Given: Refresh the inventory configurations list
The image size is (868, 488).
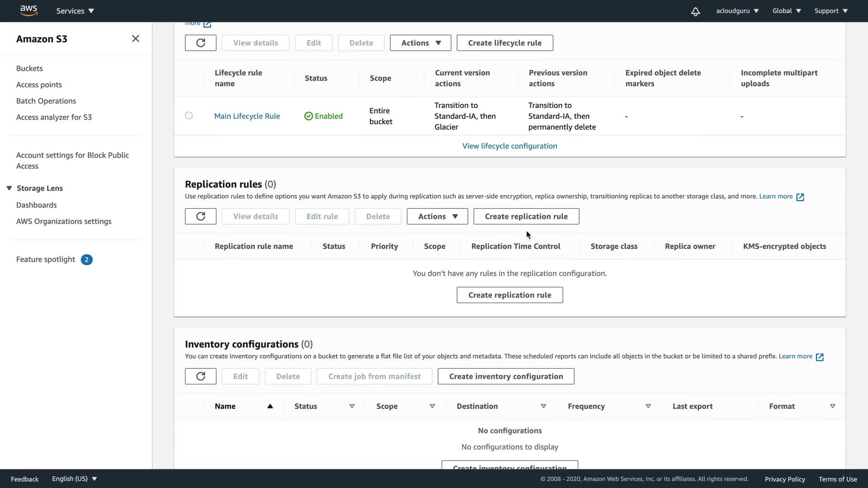Looking at the screenshot, I should click(x=200, y=376).
